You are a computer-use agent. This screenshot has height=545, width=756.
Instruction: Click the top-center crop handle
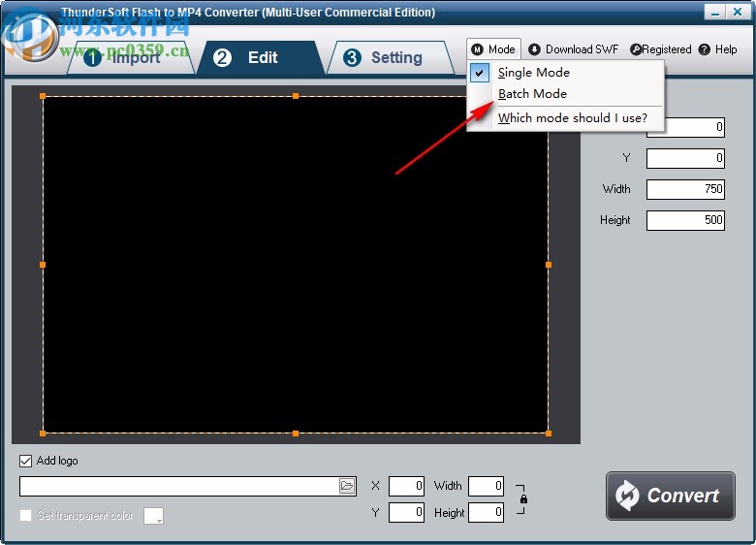click(296, 96)
